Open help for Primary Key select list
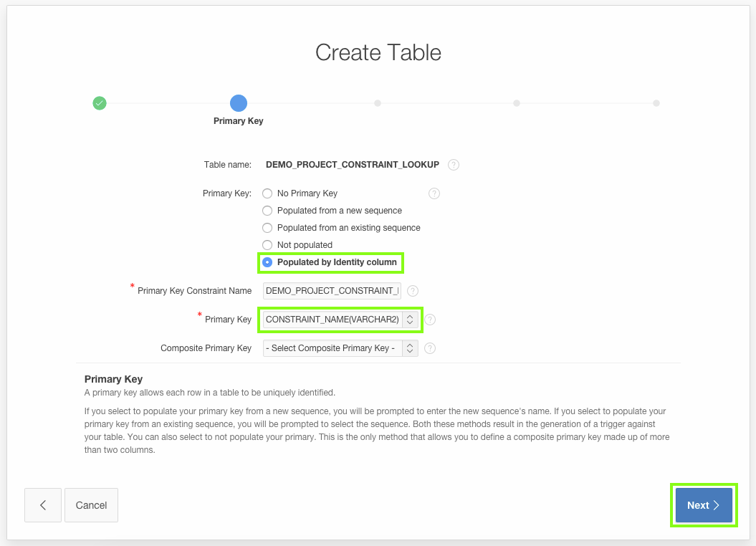 click(430, 320)
